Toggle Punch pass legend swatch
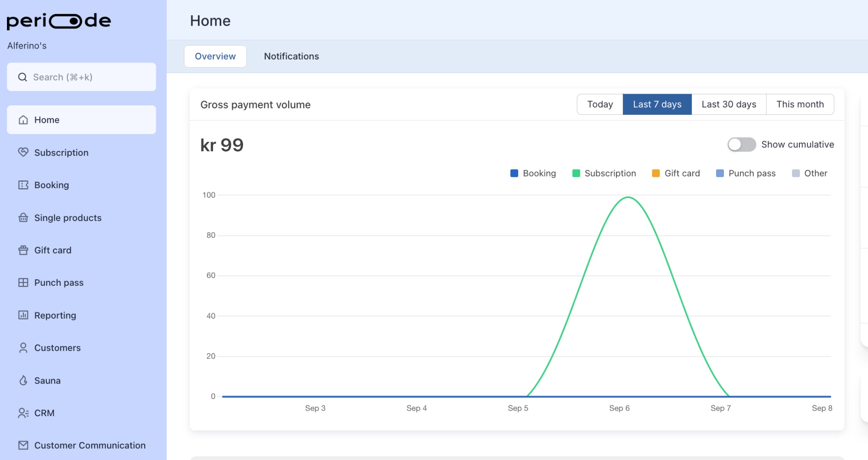The image size is (868, 460). 720,173
